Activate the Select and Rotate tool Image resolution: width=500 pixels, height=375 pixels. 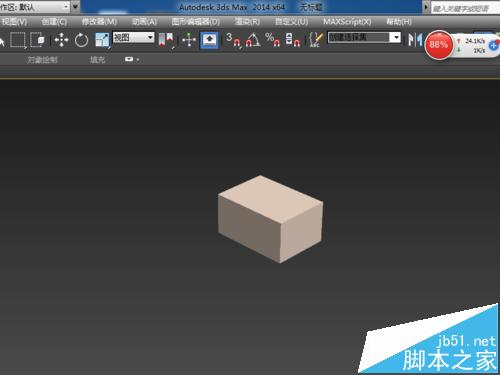click(82, 40)
